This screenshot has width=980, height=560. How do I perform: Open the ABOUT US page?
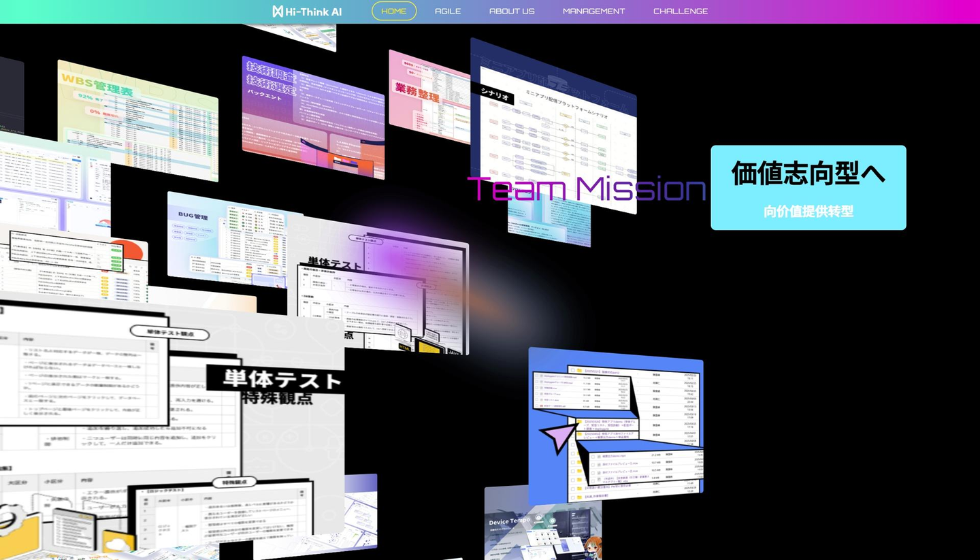point(512,11)
